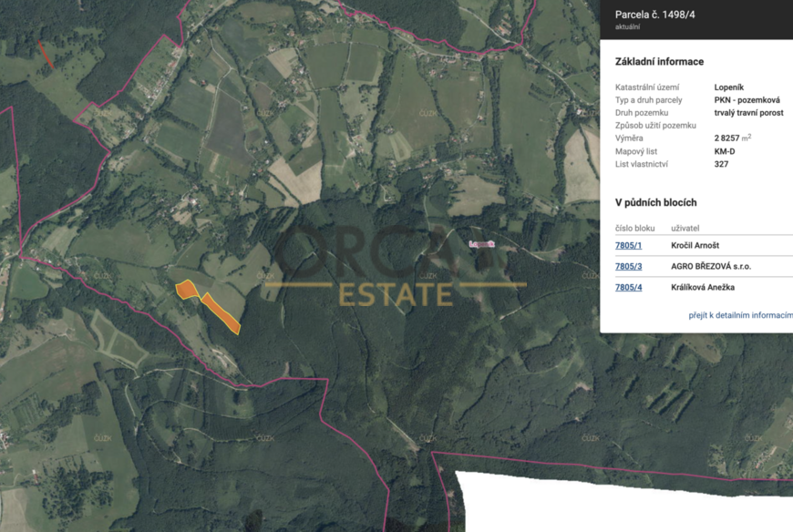Image resolution: width=793 pixels, height=532 pixels.
Task: Click map sheet value KM-D
Action: 725,151
